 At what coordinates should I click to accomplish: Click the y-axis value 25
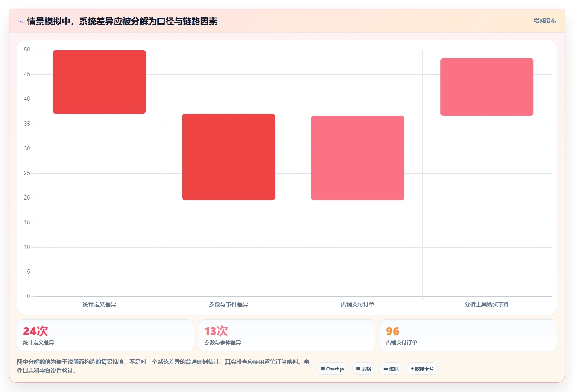(27, 173)
